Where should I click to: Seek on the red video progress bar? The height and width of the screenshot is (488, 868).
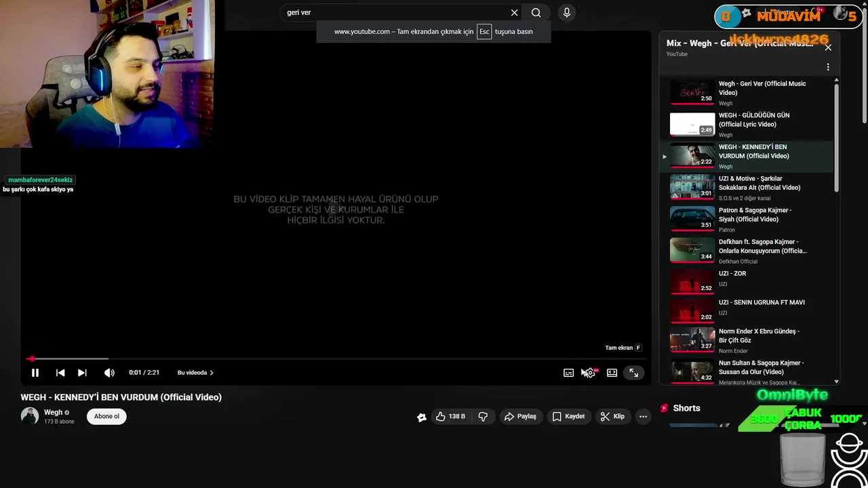point(335,359)
